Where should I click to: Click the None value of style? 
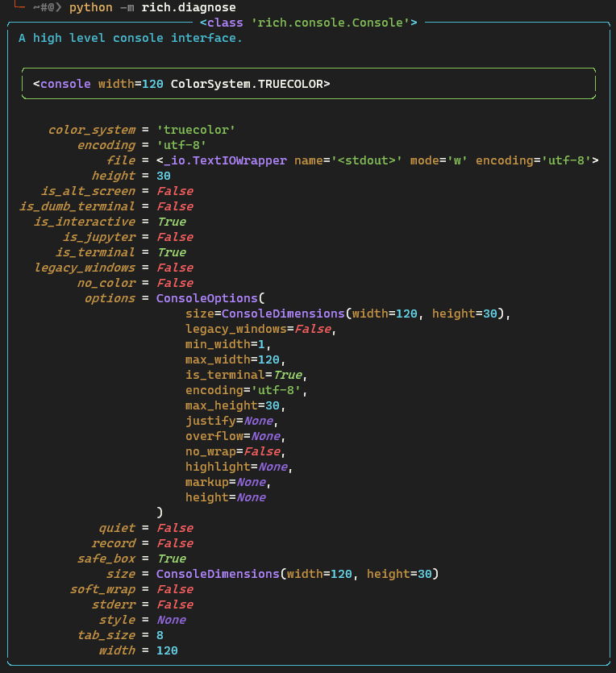171,620
